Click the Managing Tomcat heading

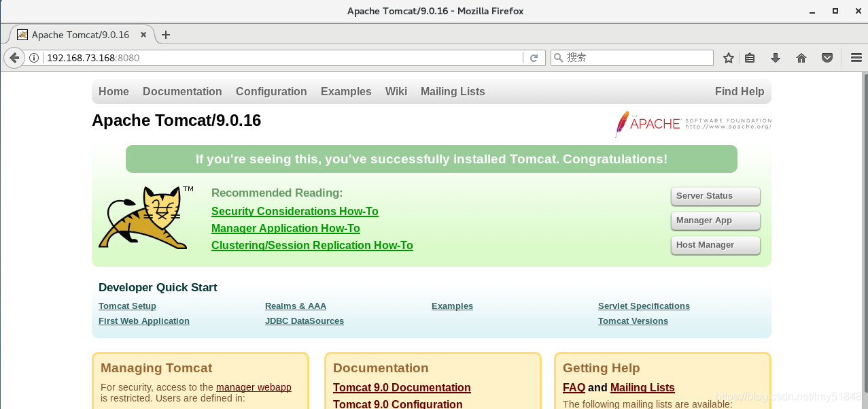point(156,368)
